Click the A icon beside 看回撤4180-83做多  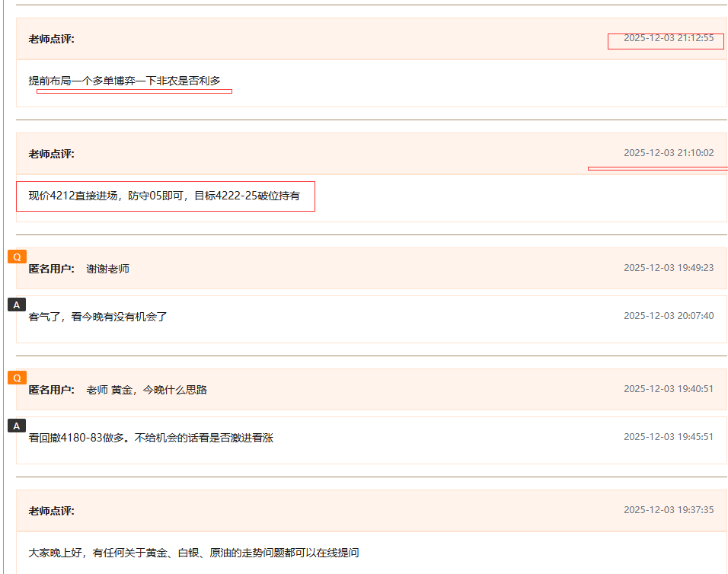click(x=17, y=426)
